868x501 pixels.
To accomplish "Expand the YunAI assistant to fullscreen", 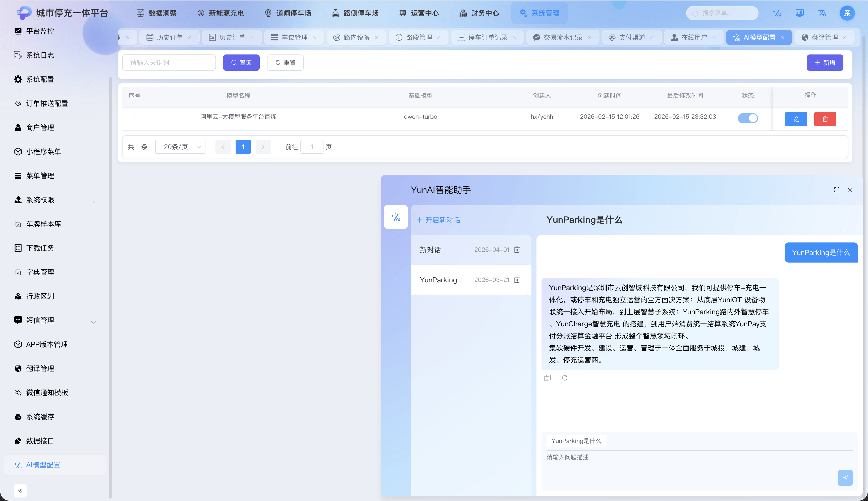I will tap(837, 190).
